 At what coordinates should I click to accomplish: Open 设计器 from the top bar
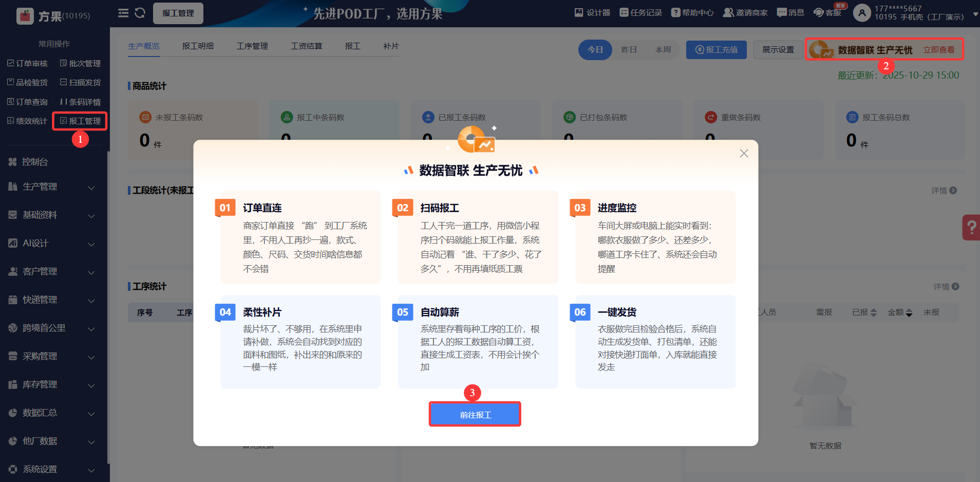pyautogui.click(x=592, y=13)
